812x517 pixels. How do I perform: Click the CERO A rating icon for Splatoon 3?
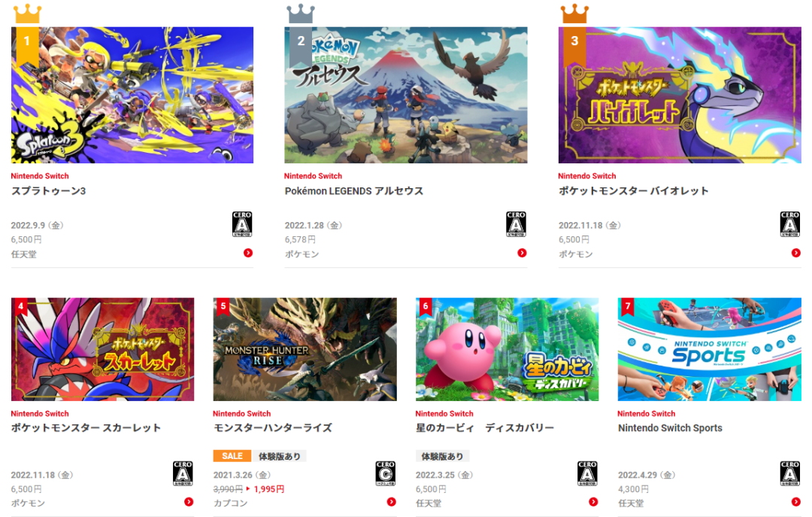tap(242, 224)
